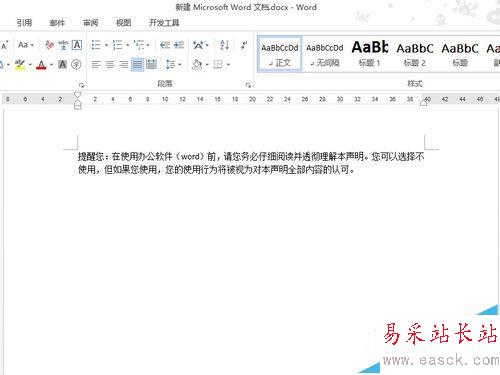This screenshot has height=375, width=500.
Task: Apply bullet list
Action: click(96, 45)
